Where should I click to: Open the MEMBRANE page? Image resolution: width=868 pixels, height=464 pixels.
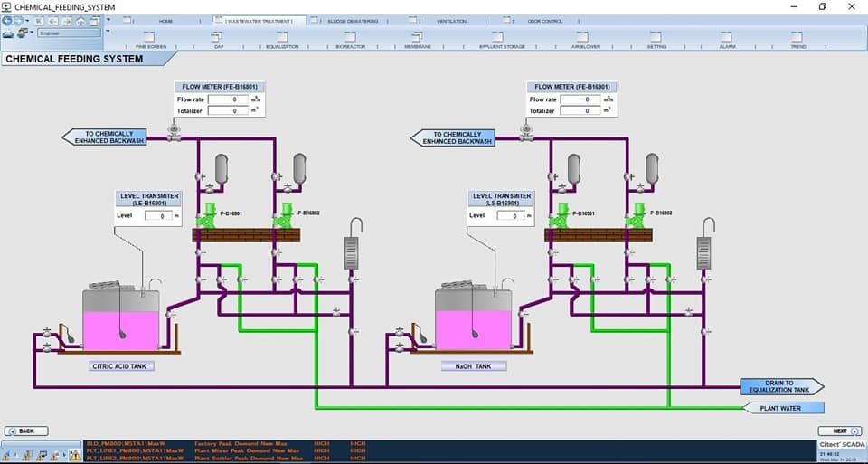click(x=418, y=40)
